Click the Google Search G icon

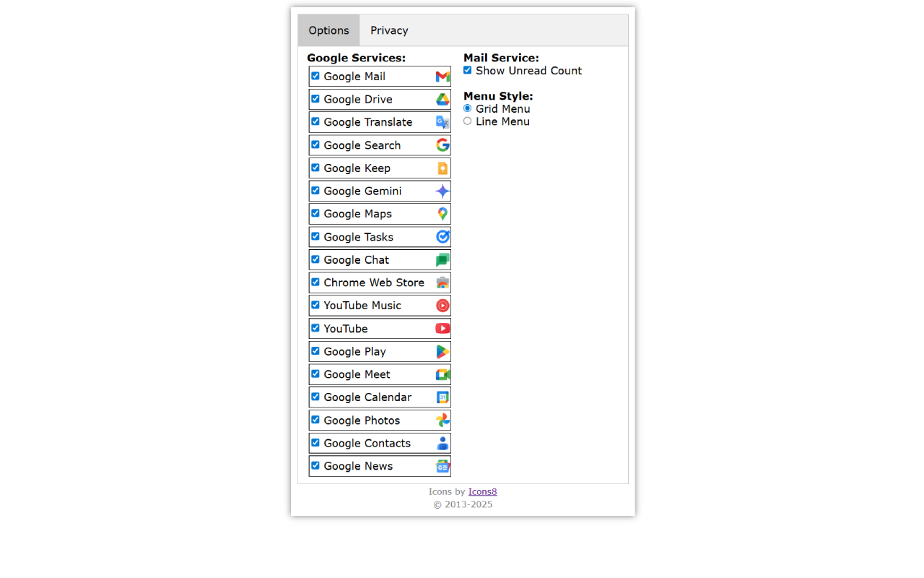(x=443, y=145)
